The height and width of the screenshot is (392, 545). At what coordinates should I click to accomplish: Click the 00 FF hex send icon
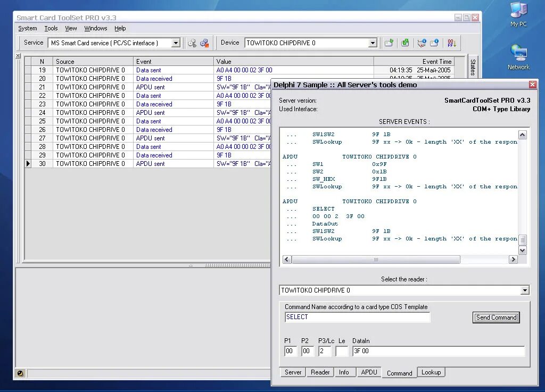tap(451, 43)
